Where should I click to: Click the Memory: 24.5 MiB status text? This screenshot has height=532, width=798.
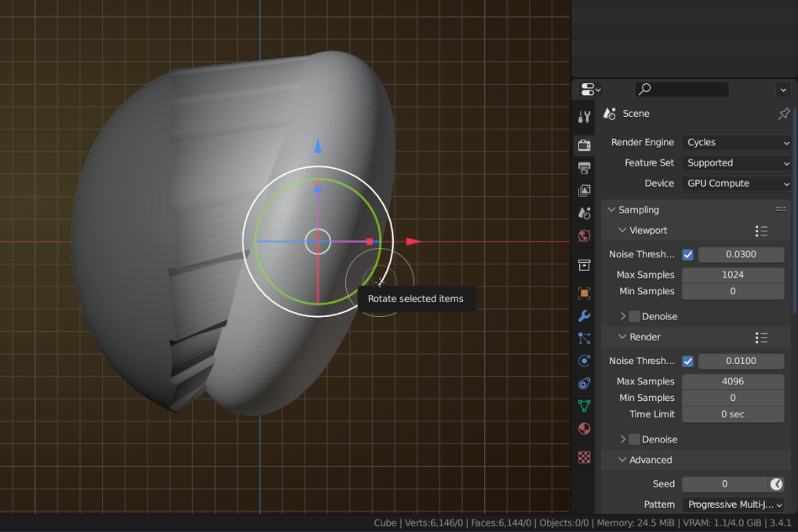[x=636, y=523]
